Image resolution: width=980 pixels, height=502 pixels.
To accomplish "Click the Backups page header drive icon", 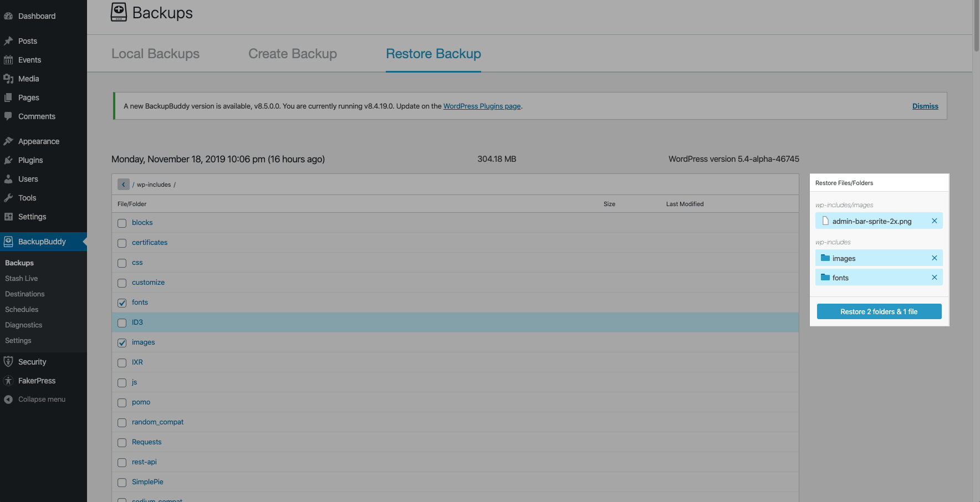I will 119,12.
